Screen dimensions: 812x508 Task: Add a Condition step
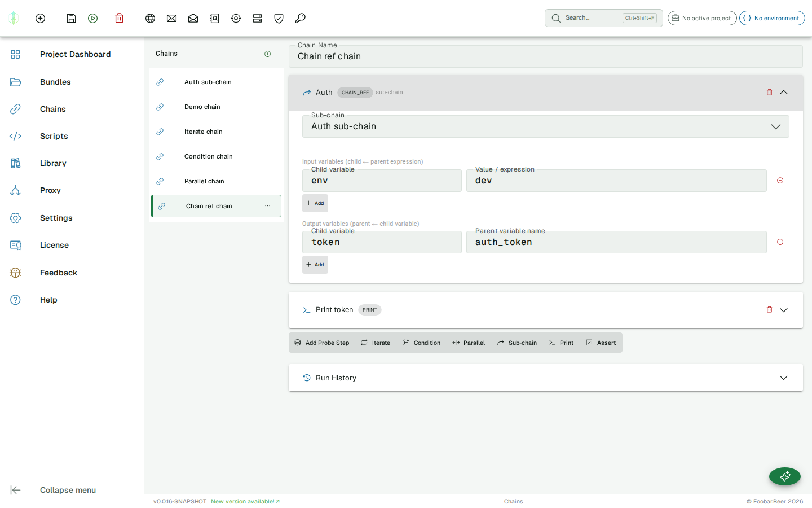(x=422, y=343)
